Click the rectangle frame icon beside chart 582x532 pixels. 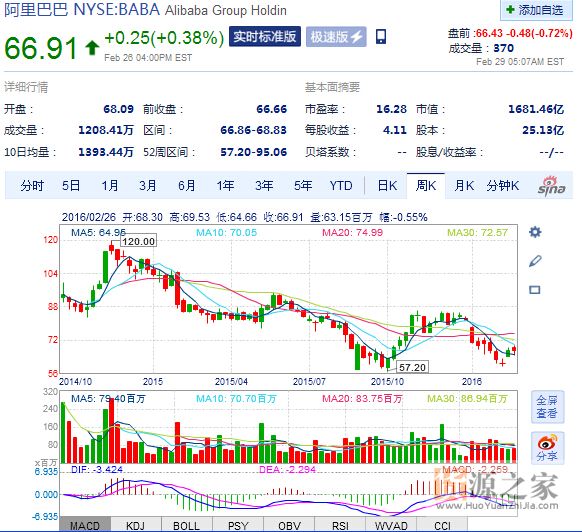tap(534, 290)
